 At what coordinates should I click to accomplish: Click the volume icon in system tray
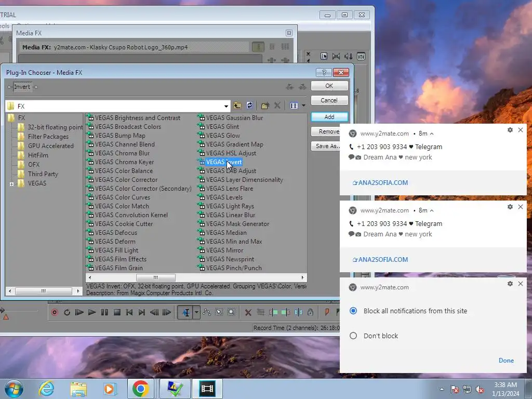pyautogui.click(x=480, y=390)
